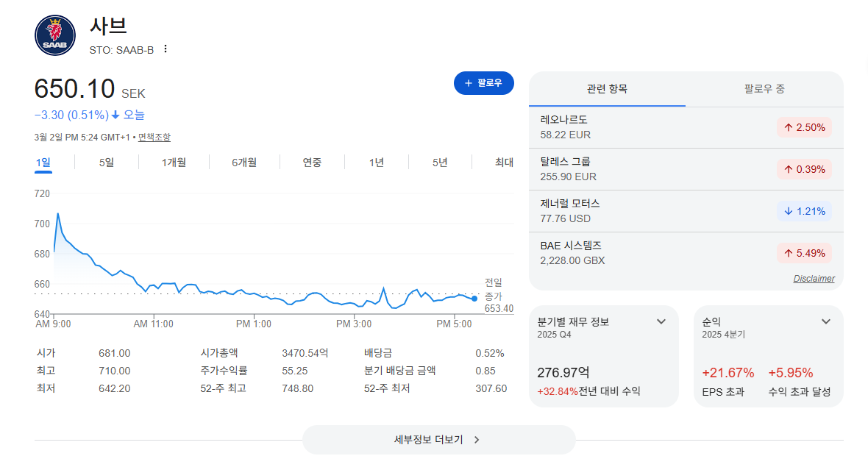The image size is (868, 456).
Task: Click the 5.49% badge for BAE 시스템즈
Action: [804, 254]
